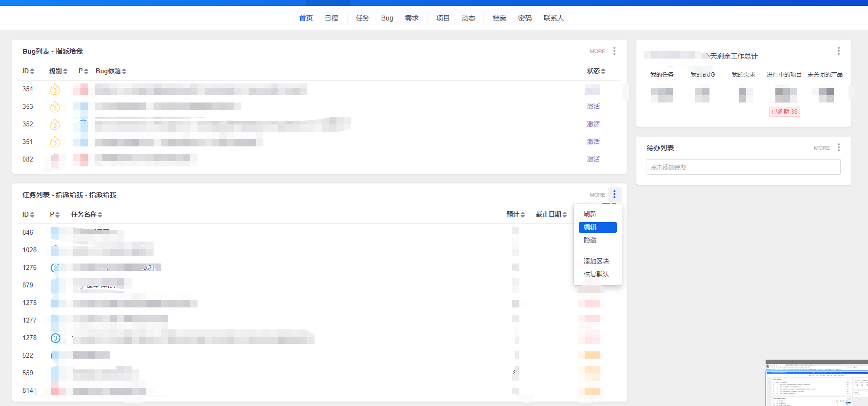Select task ID 879 in the task list
The image size is (868, 406).
[x=28, y=285]
